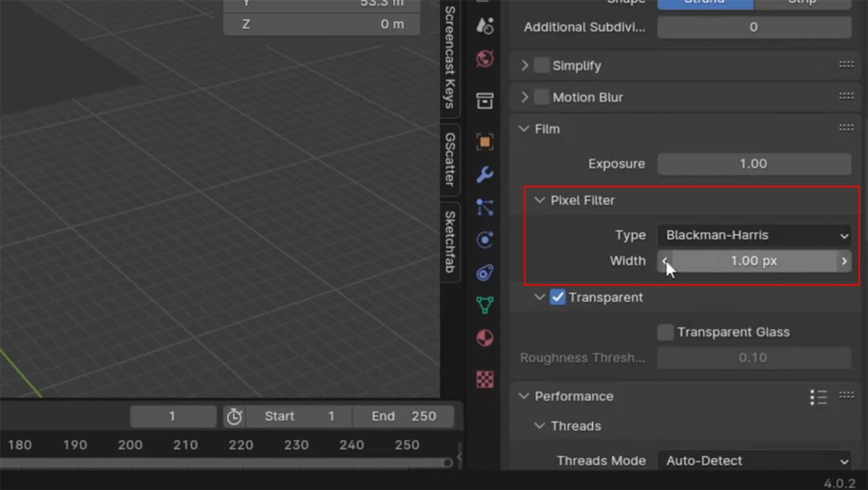Open the GScatter sidebar tab
The width and height of the screenshot is (868, 490).
click(449, 161)
